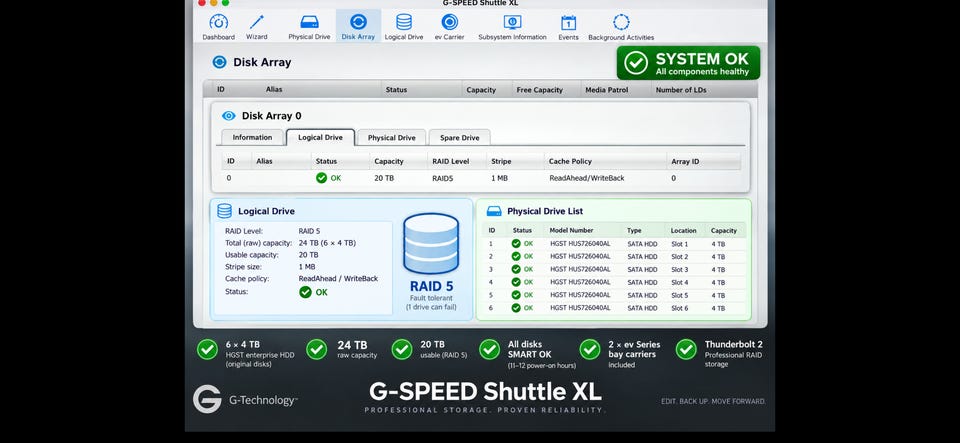Viewport: 960px width, 443px height.
Task: Click the ReadAhead/WriteBack cache policy cell
Action: click(587, 178)
